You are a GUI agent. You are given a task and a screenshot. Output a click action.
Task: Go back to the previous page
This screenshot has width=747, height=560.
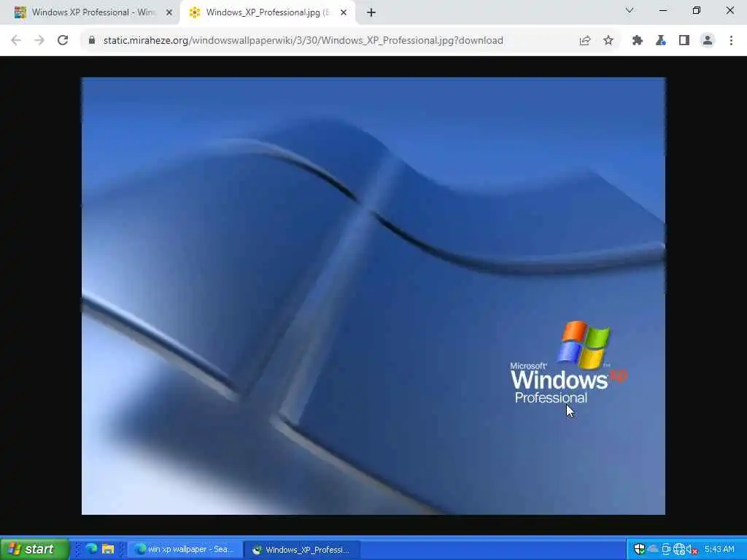pyautogui.click(x=16, y=41)
